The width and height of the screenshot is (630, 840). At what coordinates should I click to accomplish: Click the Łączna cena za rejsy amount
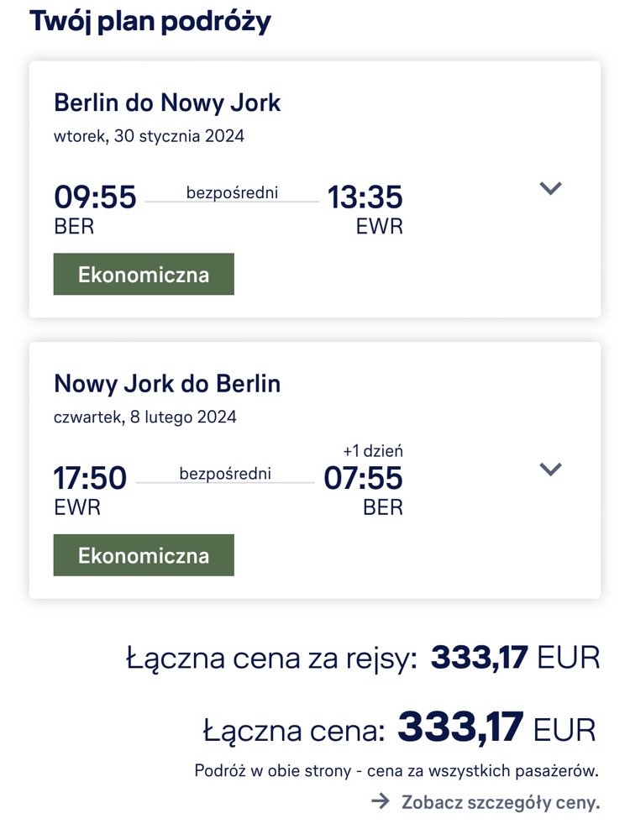coord(515,658)
